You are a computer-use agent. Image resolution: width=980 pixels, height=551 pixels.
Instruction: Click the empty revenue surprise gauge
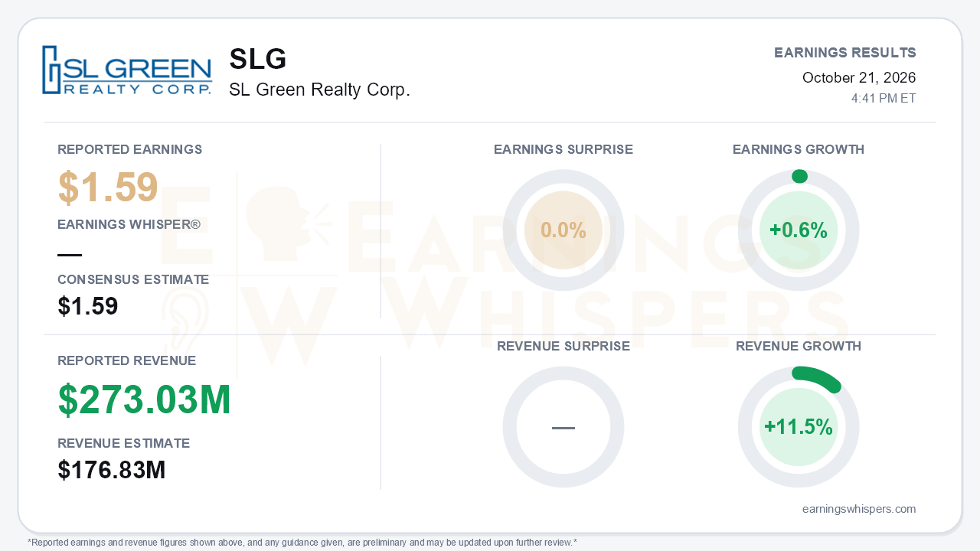click(x=563, y=427)
